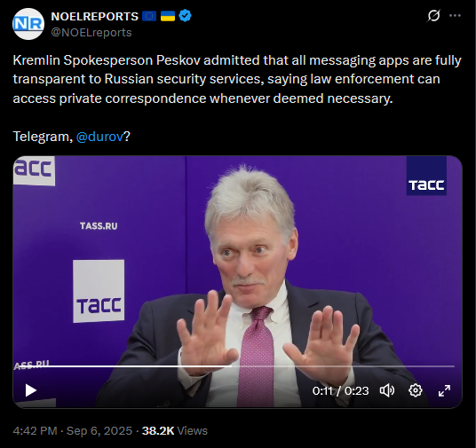Expand the video to fullscreen
The image size is (476, 448).
444,390
